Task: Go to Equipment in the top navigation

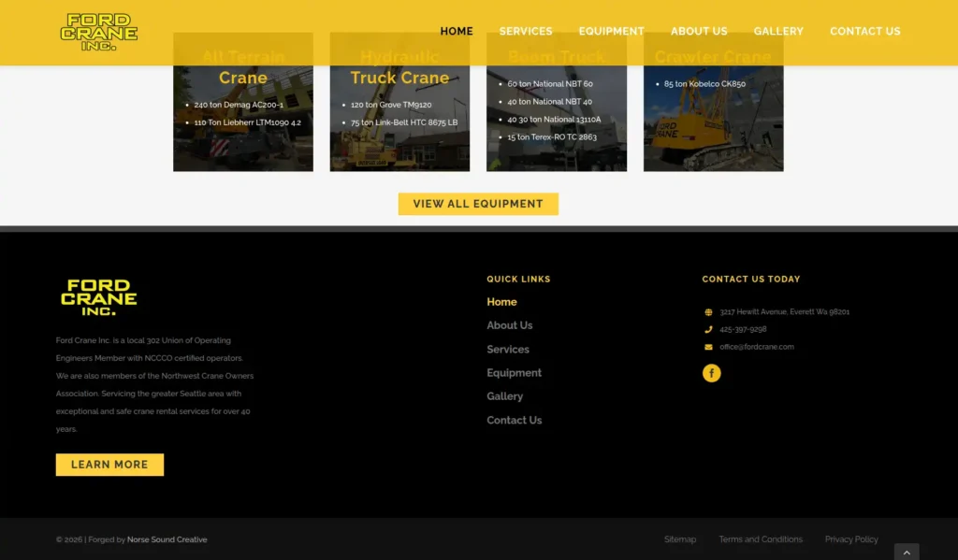Action: point(611,31)
